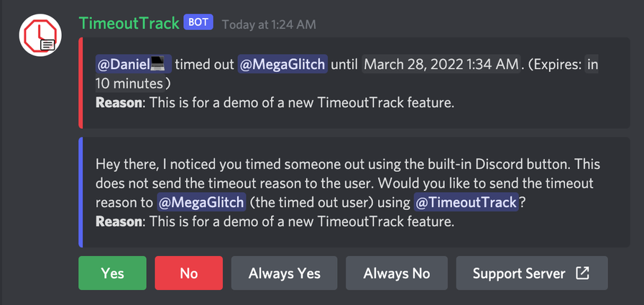
Task: Click @MegaGlitch mention in the blue embed
Action: 201,202
